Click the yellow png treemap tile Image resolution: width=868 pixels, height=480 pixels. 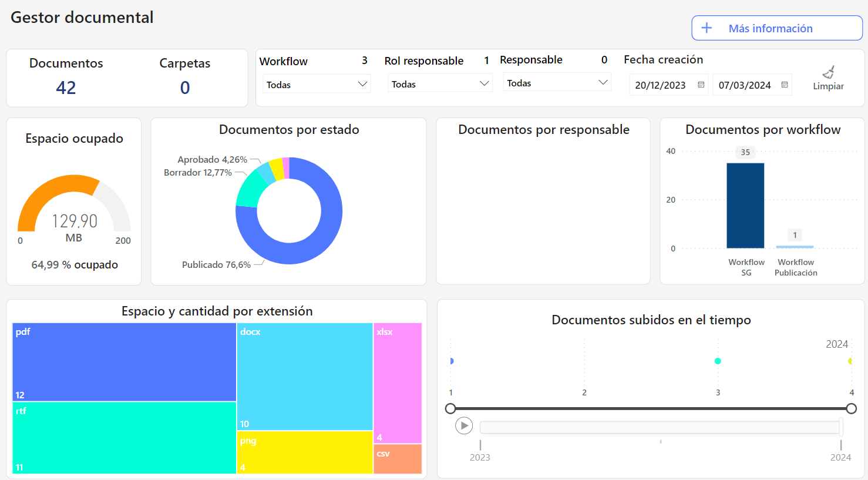305,452
